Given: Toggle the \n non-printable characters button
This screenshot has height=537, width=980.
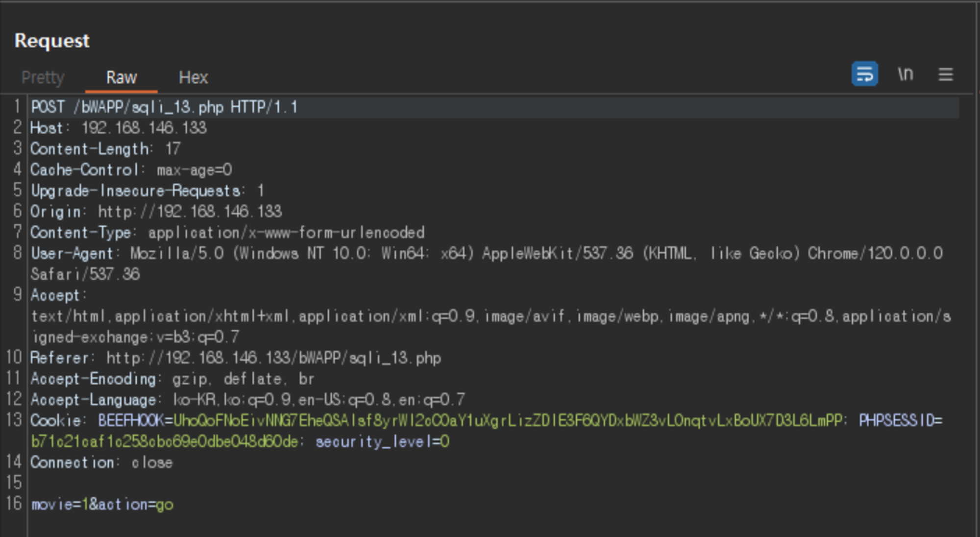Looking at the screenshot, I should (906, 74).
